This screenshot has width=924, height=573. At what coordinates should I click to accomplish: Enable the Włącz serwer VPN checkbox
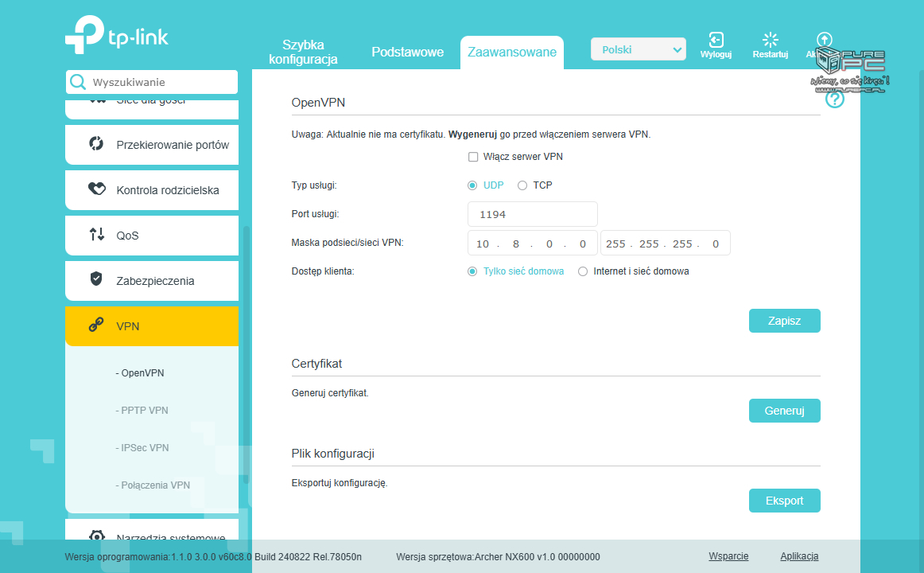point(473,157)
